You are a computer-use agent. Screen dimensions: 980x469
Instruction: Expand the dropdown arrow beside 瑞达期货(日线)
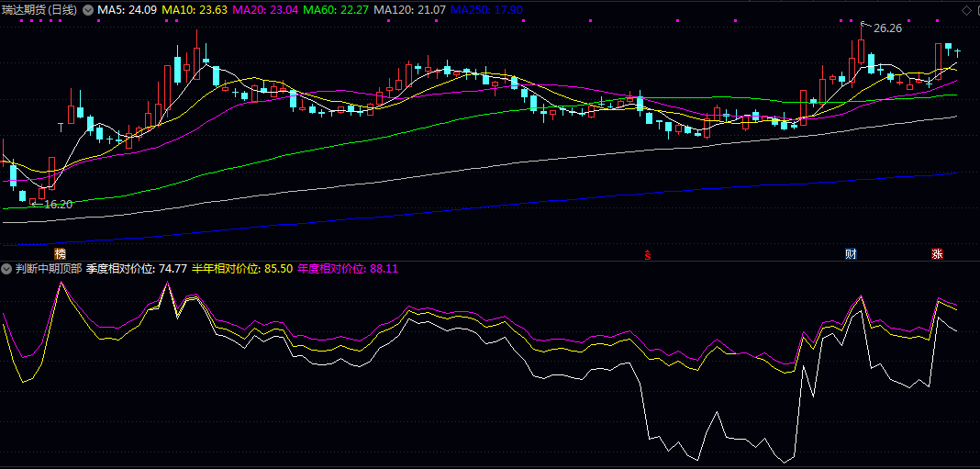tap(87, 10)
